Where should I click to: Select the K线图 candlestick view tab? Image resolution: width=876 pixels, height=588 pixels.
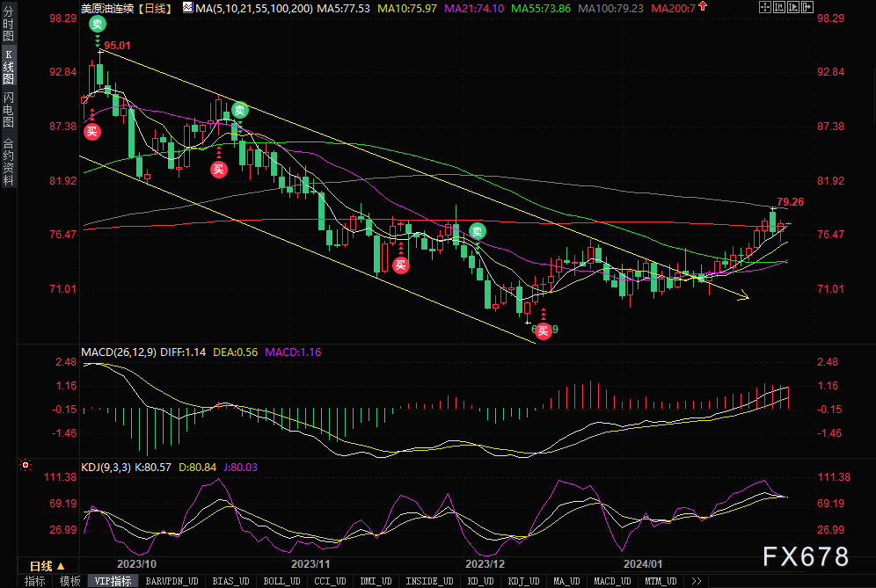[9, 67]
